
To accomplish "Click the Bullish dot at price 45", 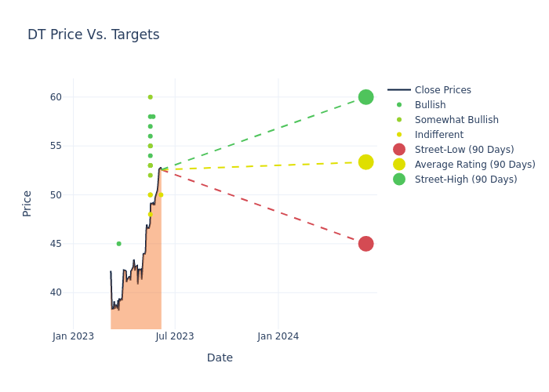I will tap(118, 244).
